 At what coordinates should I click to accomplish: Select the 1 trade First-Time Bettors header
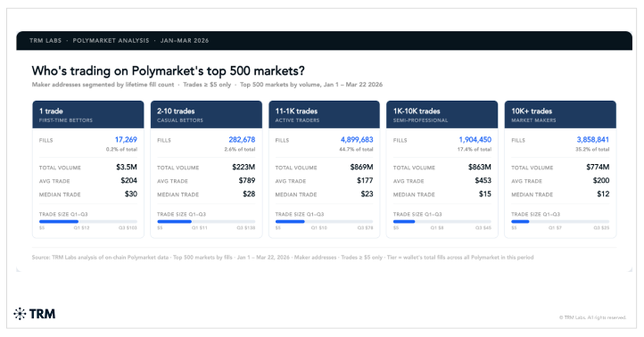point(88,114)
